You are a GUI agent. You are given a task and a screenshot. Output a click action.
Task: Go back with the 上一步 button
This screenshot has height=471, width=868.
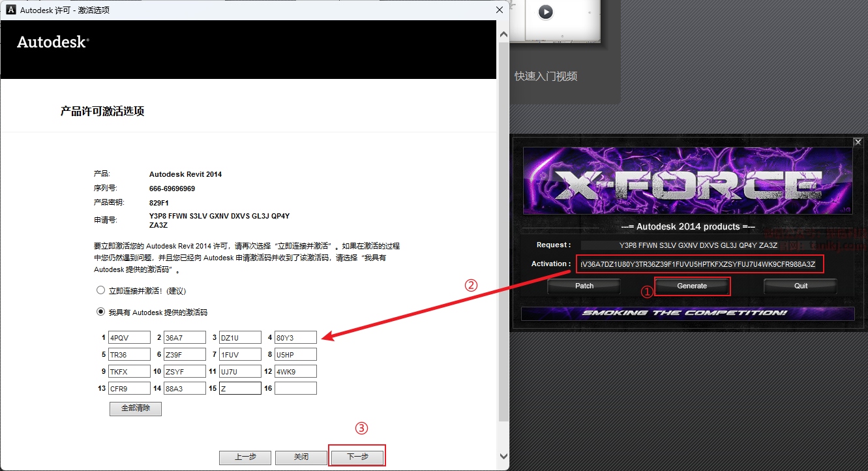click(245, 457)
